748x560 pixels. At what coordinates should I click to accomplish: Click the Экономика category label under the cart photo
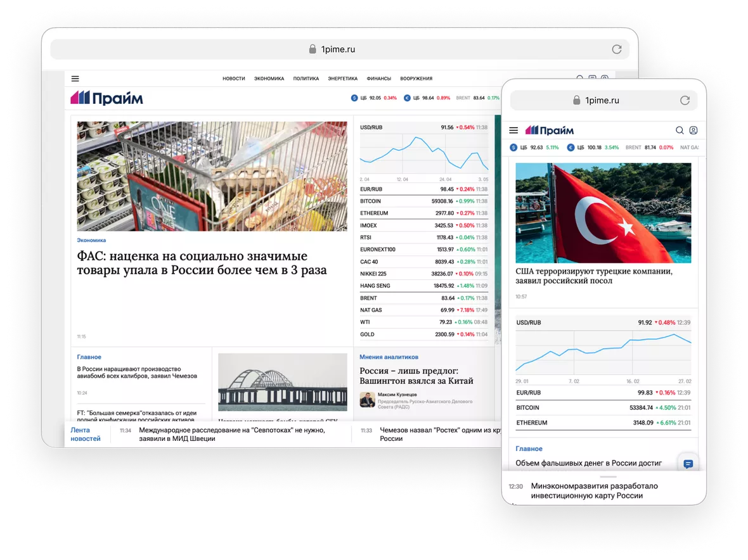pos(91,240)
